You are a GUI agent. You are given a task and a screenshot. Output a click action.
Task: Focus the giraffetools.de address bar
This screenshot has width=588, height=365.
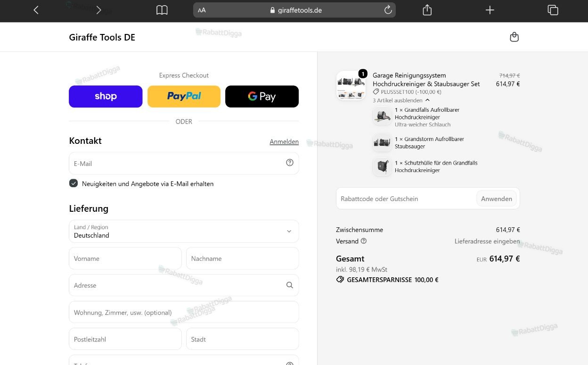(x=294, y=10)
